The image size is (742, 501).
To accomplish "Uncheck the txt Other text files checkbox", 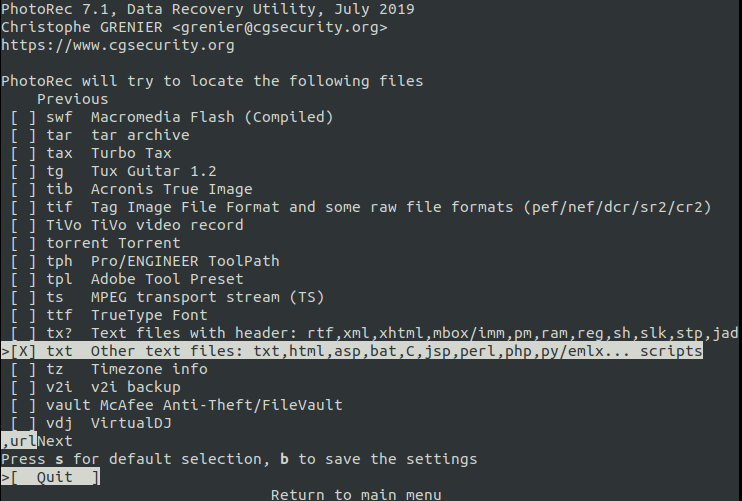I will pyautogui.click(x=24, y=352).
